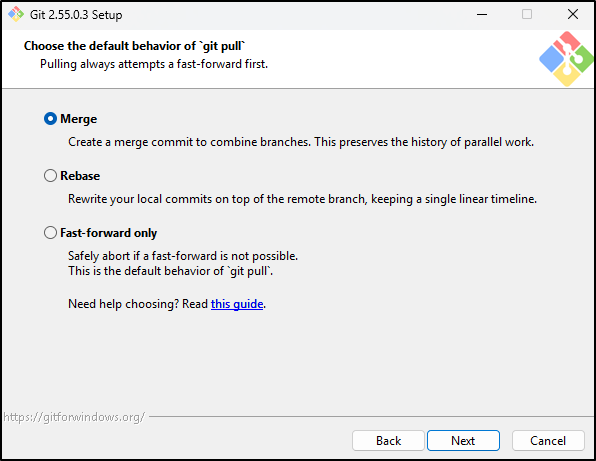Cancel the Git setup wizard

click(x=548, y=440)
